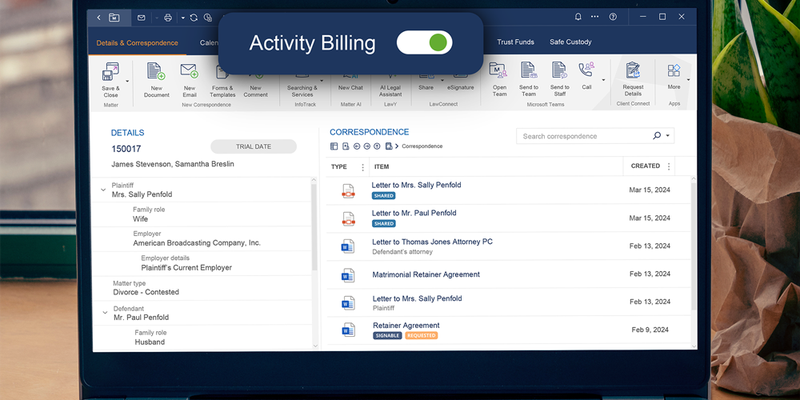Open the Call dropdown arrow
This screenshot has height=400, width=800.
(x=603, y=80)
